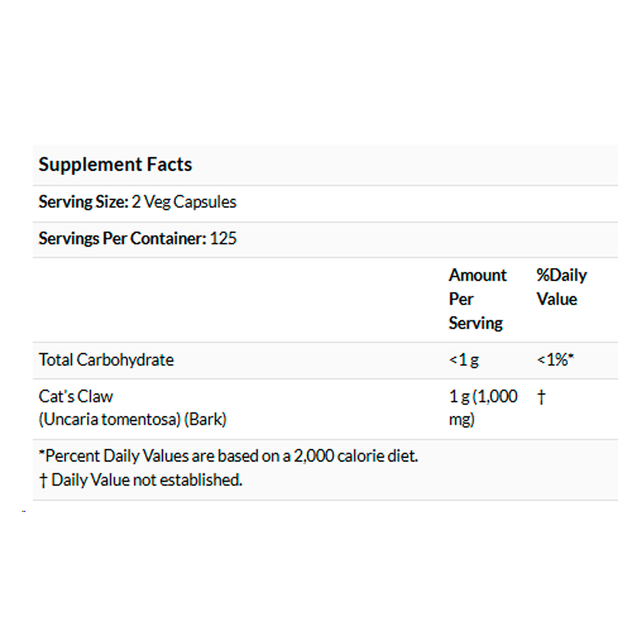Select the Cat's Claw ingredient name
Image resolution: width=644 pixels, height=644 pixels.
coord(75,397)
